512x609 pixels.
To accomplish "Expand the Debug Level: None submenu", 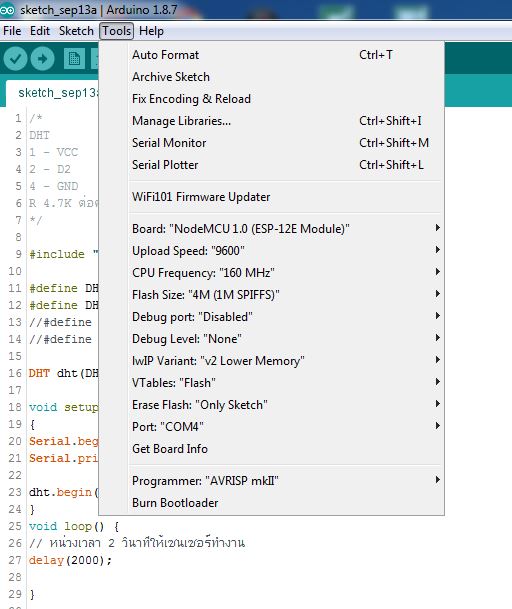I will point(287,339).
